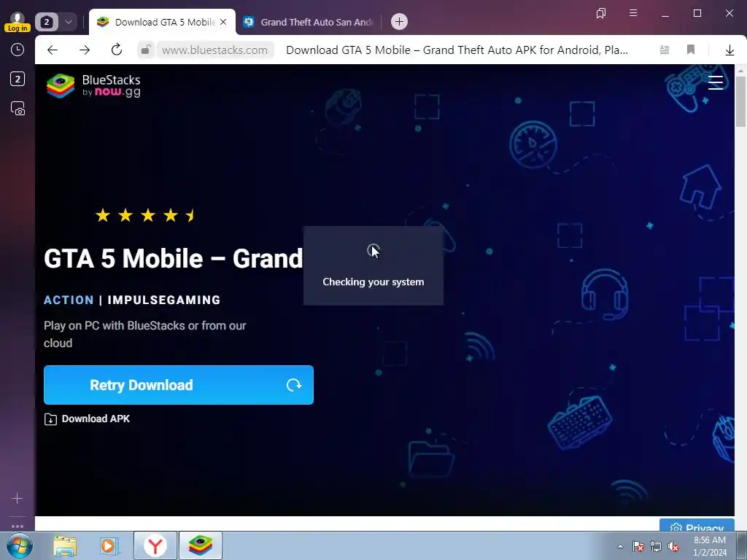Click the Retry Download button

click(x=179, y=385)
